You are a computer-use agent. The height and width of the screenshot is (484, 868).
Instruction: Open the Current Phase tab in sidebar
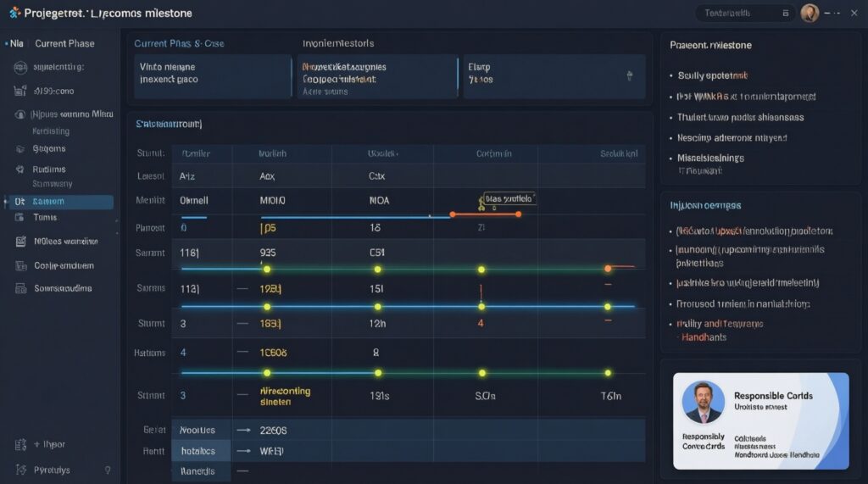[64, 43]
